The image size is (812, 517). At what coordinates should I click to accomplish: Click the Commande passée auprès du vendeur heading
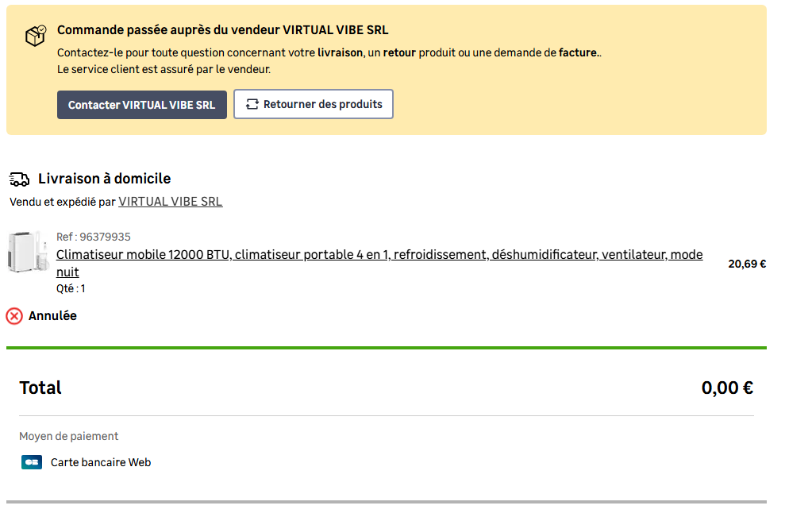click(x=223, y=30)
